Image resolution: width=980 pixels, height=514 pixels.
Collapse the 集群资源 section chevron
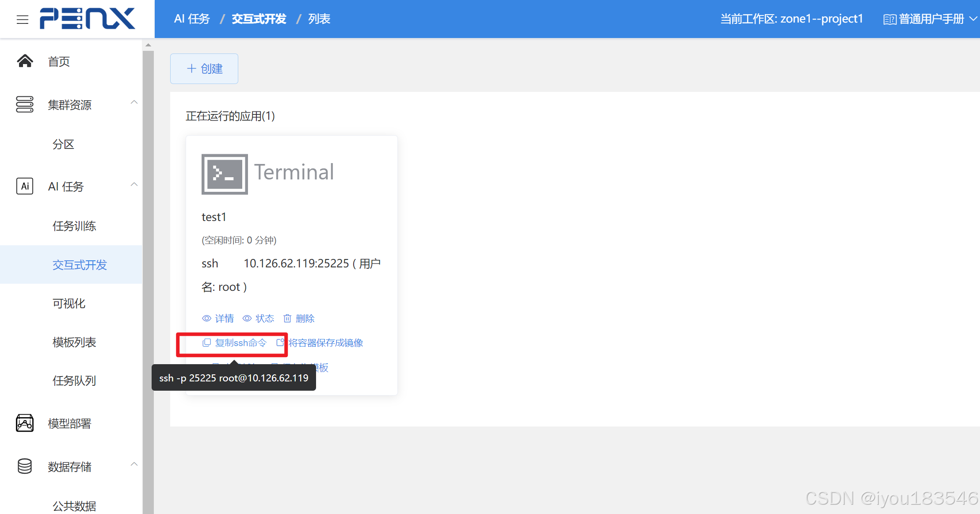[134, 103]
